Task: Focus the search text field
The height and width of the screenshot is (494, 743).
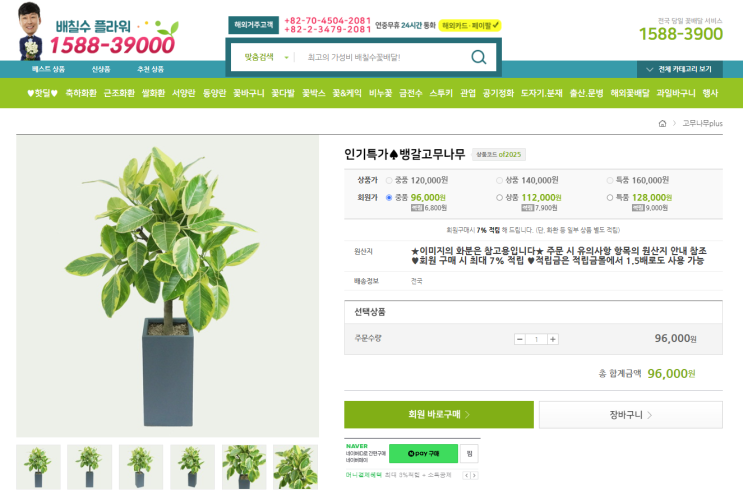Action: click(384, 57)
